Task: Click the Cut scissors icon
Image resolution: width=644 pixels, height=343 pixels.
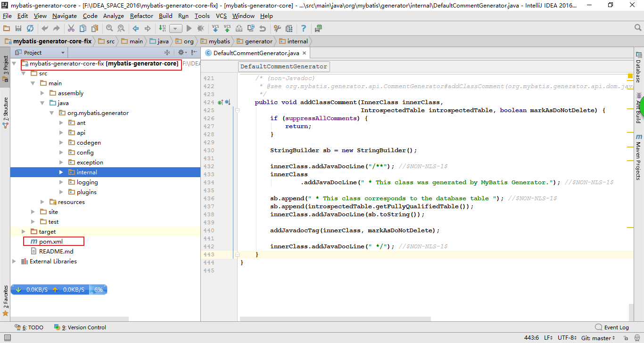Action: pos(71,29)
